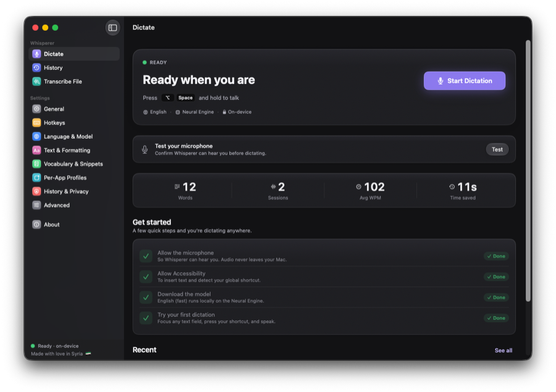Viewport: 556px width, 392px height.
Task: Open the About page
Action: (74, 224)
